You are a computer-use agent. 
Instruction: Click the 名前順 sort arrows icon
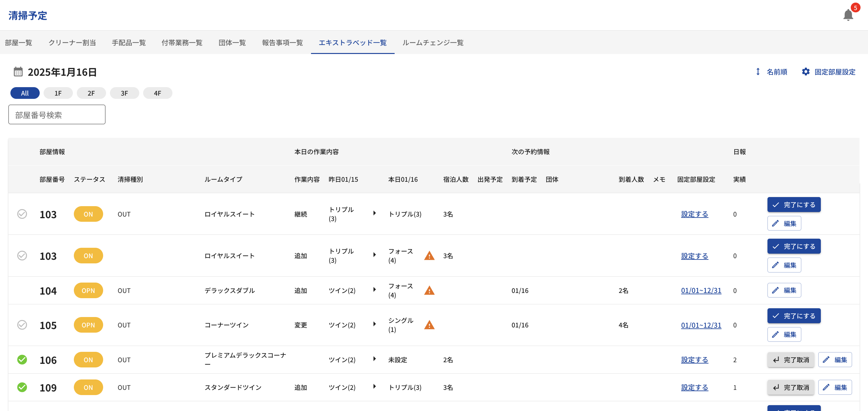click(758, 72)
